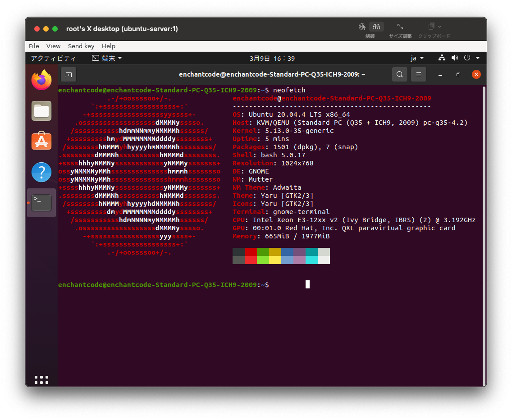Click the macOS yellow minimize button
The height and width of the screenshot is (420, 512).
[x=46, y=29]
